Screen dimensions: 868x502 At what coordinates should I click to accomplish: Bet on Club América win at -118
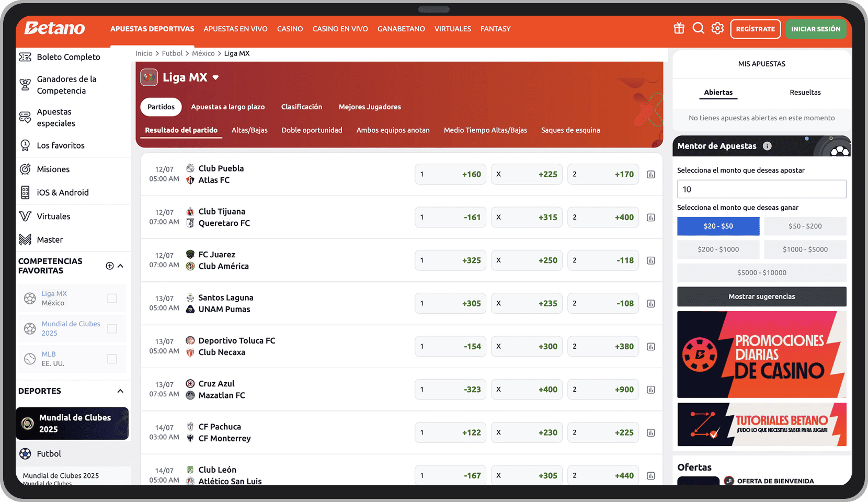click(x=603, y=260)
